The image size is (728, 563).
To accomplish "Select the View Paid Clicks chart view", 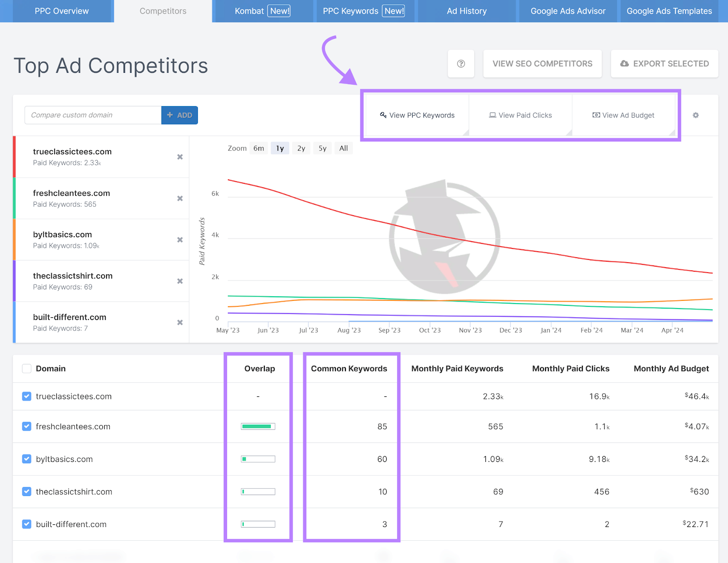I will [521, 115].
